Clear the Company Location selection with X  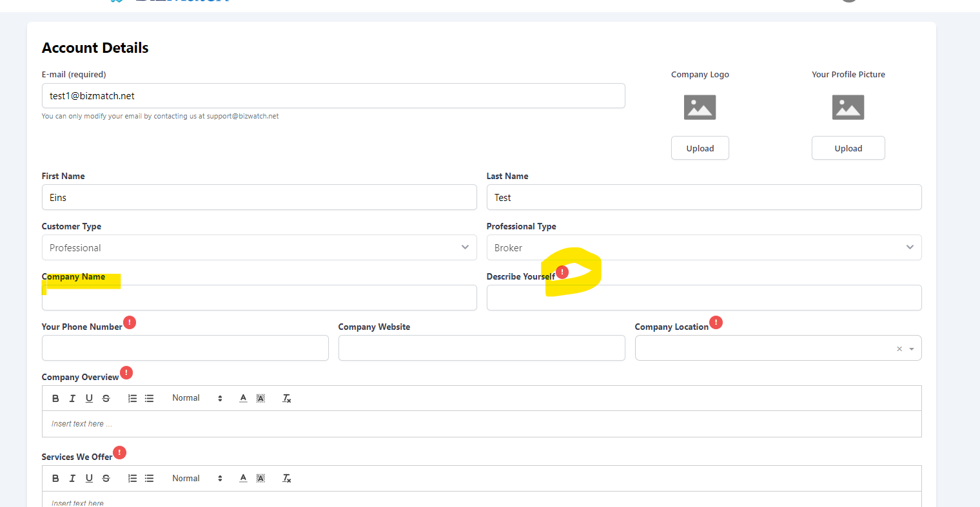pyautogui.click(x=899, y=349)
